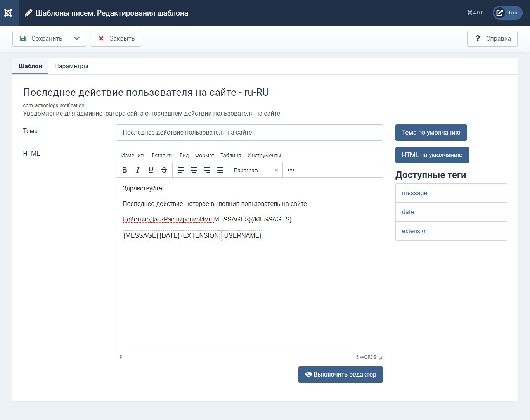Expand the save options dropdown arrow

[x=77, y=38]
